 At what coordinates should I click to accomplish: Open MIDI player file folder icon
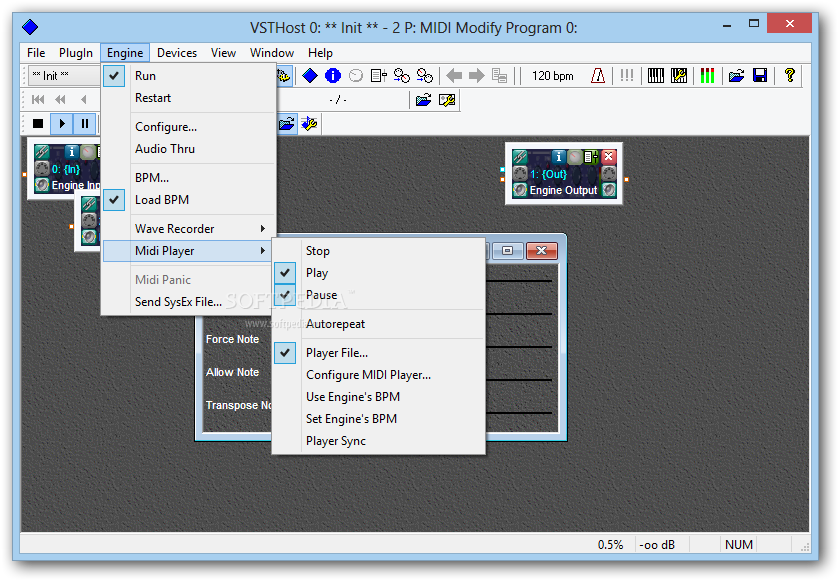pyautogui.click(x=286, y=124)
